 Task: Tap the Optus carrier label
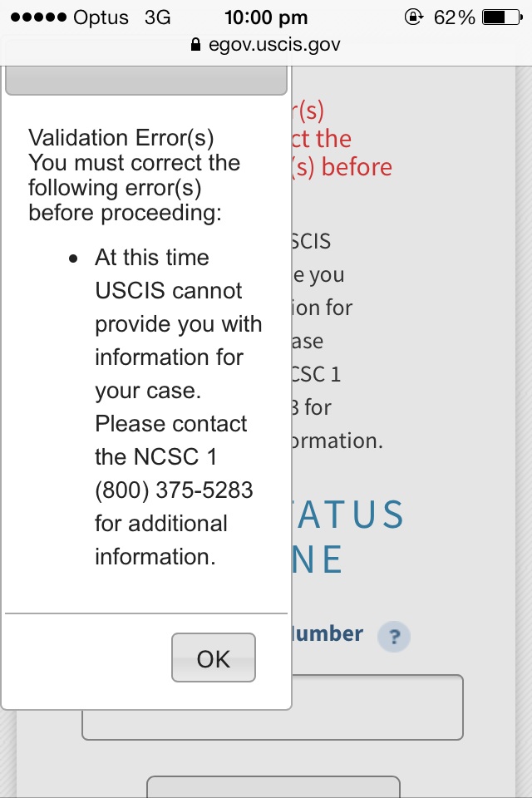tap(101, 17)
